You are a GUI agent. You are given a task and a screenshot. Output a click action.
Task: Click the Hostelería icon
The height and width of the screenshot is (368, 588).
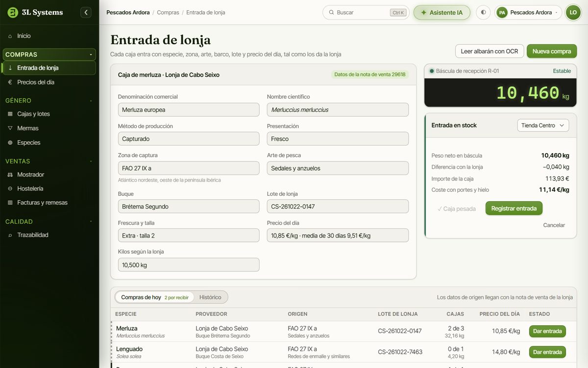click(x=10, y=188)
